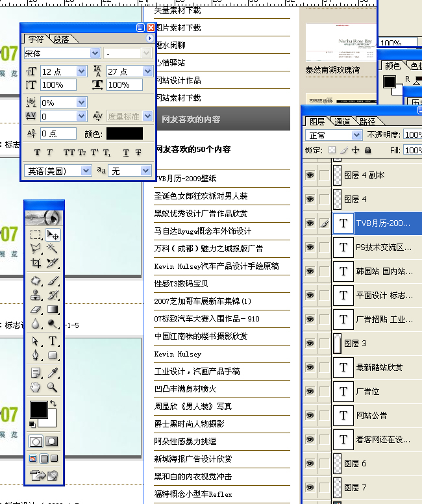Viewport: 422px width, 504px height.
Task: Open the font size dropdown showing 12 点
Action: tap(82, 71)
